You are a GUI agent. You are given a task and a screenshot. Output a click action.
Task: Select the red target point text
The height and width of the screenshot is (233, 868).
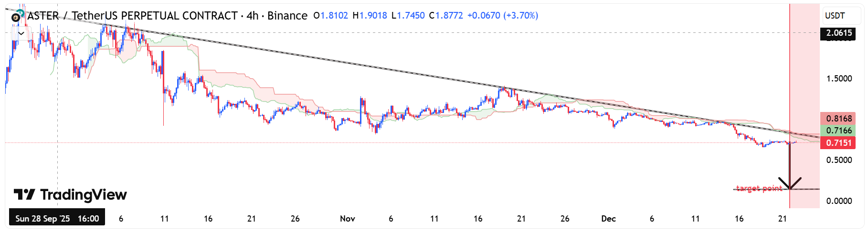[759, 188]
